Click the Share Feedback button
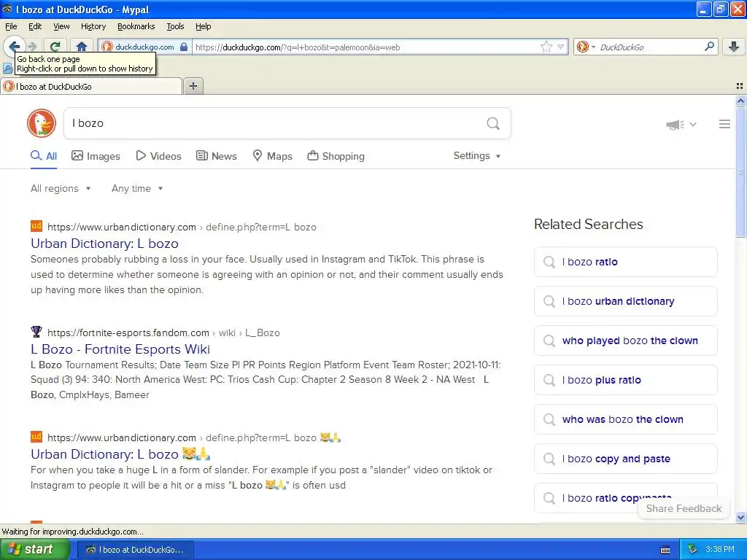Image resolution: width=747 pixels, height=560 pixels. 684,508
